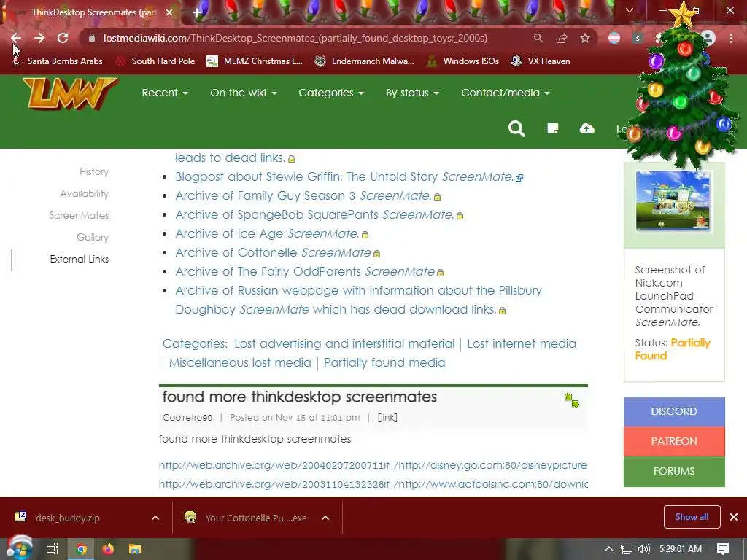The width and height of the screenshot is (747, 560).
Task: Bookmark this page with the star icon
Action: 584,38
